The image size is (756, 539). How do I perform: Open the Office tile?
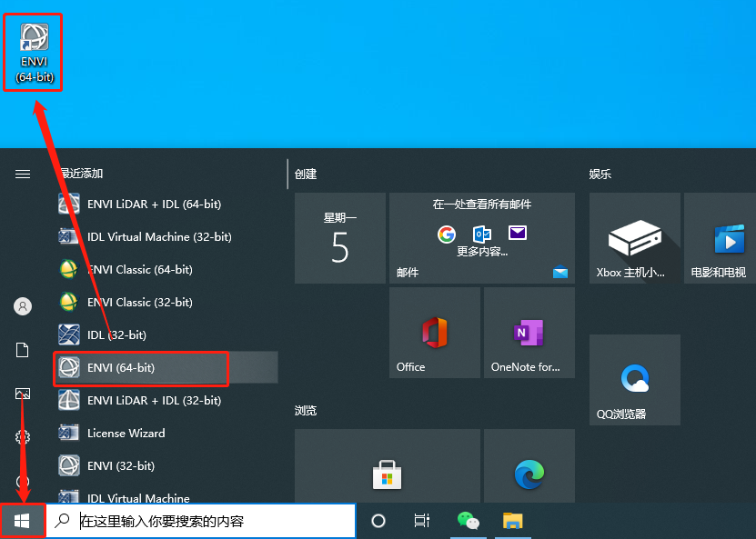pos(435,333)
